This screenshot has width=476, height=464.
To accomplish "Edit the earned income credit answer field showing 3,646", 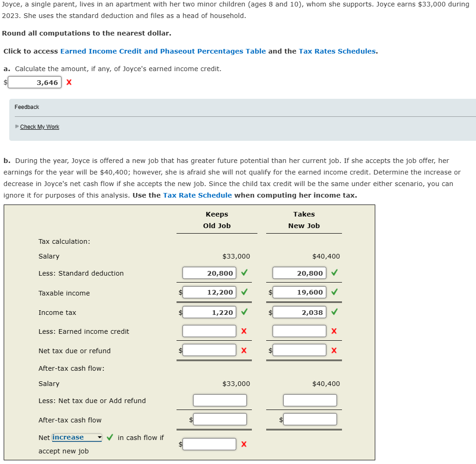I will 35,82.
